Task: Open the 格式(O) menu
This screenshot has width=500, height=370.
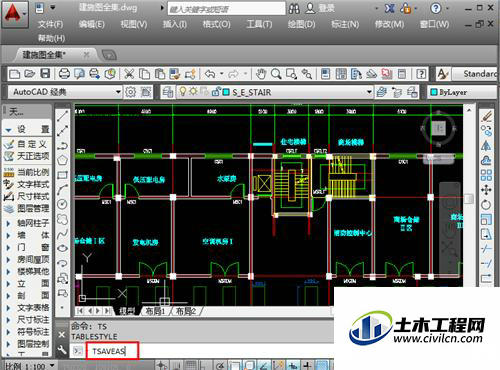Action: tap(216, 24)
